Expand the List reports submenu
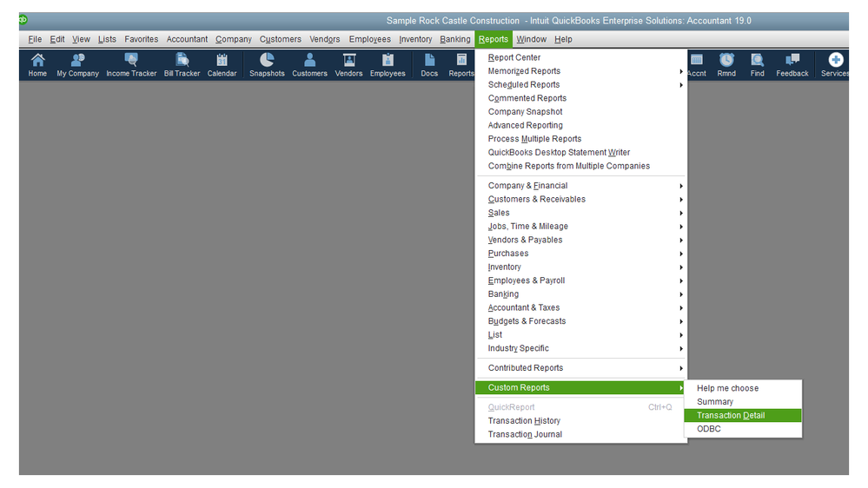 pos(581,334)
